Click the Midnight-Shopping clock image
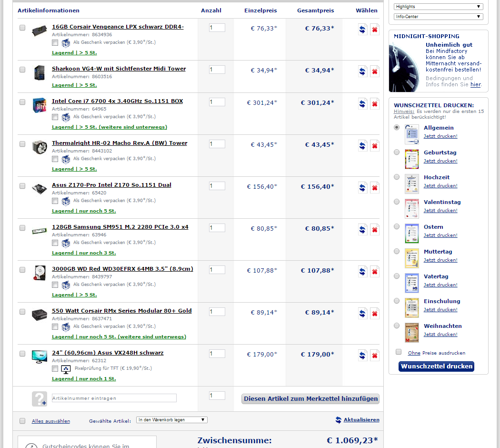Screen dimensions: 500x448 [x=405, y=67]
